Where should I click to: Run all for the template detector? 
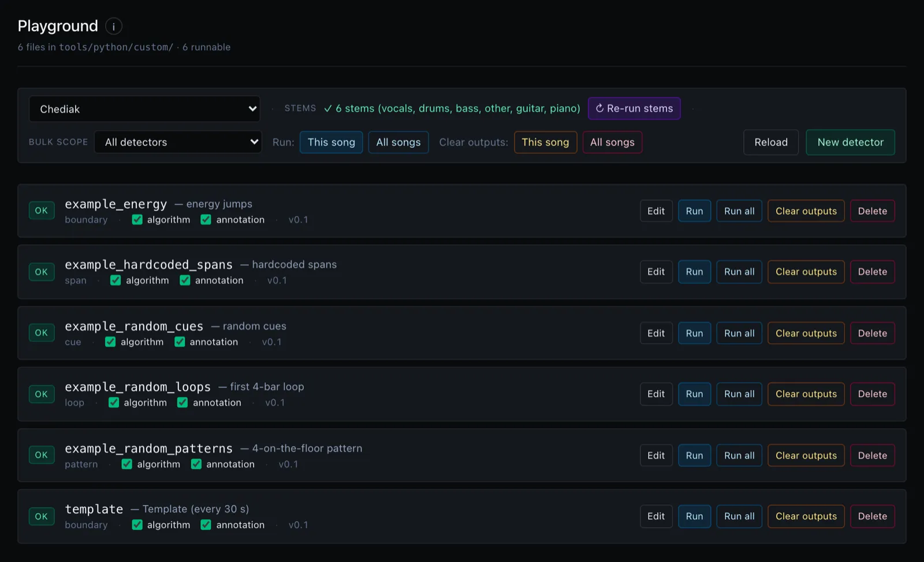point(740,516)
